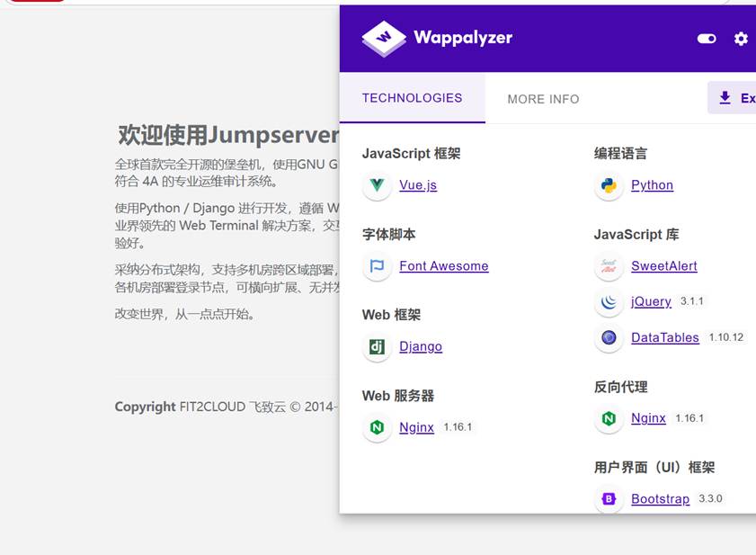Screen dimensions: 756x555
Task: Click the jQuery logo icon
Action: (609, 302)
